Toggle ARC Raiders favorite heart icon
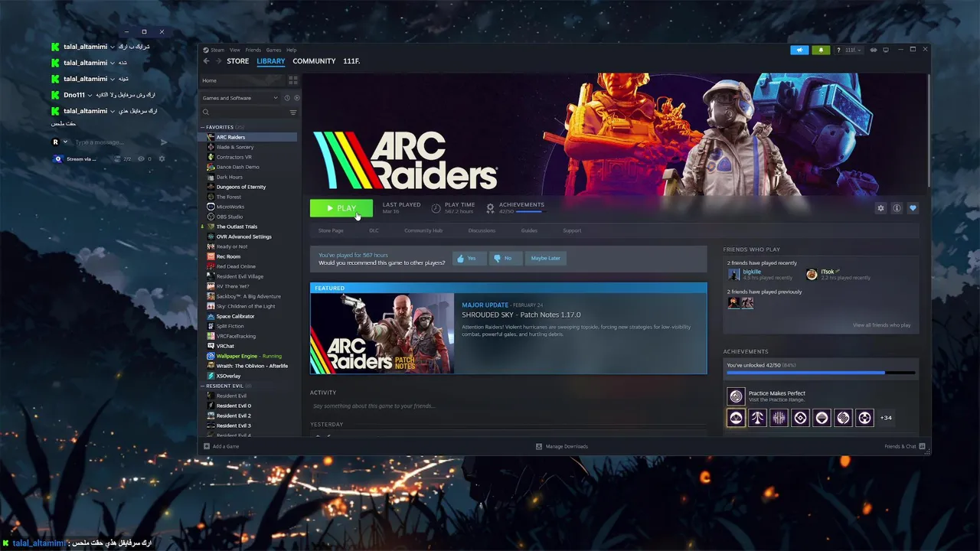The height and width of the screenshot is (551, 980). coord(913,208)
